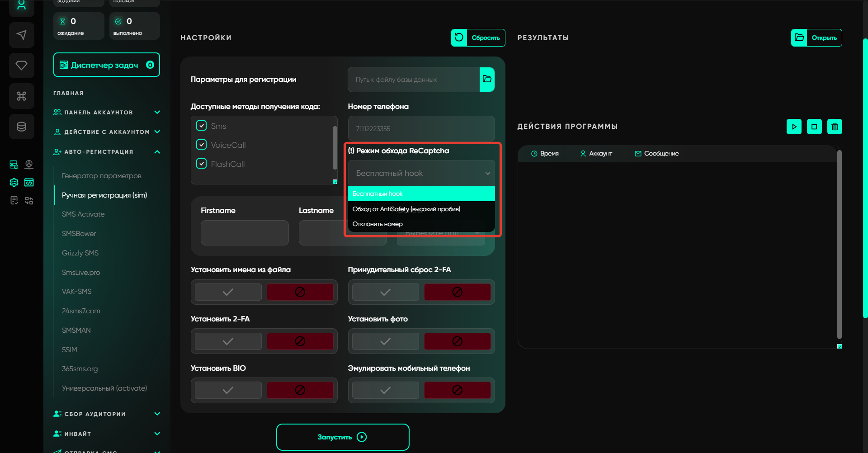Click the command key icon in sidebar

point(21,96)
